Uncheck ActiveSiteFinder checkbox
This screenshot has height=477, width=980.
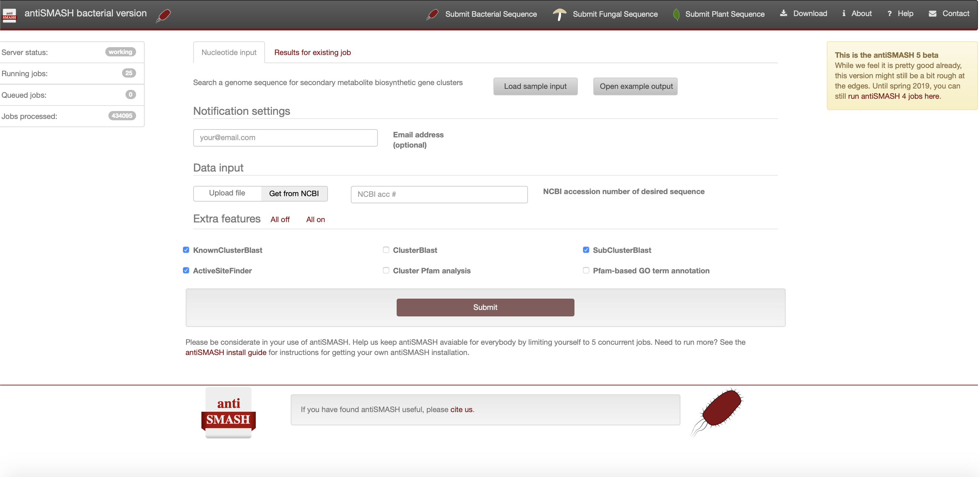coord(186,270)
